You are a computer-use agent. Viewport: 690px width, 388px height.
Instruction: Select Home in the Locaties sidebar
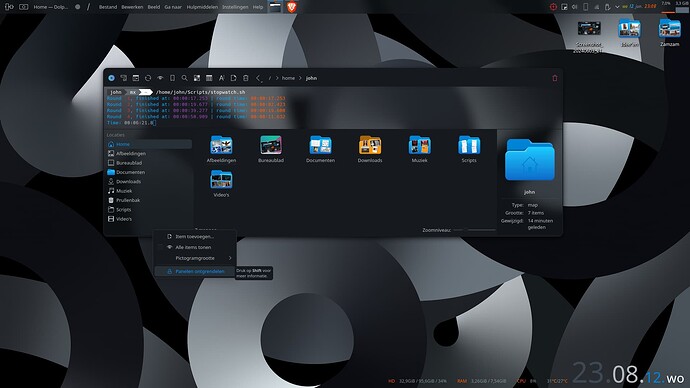149,144
